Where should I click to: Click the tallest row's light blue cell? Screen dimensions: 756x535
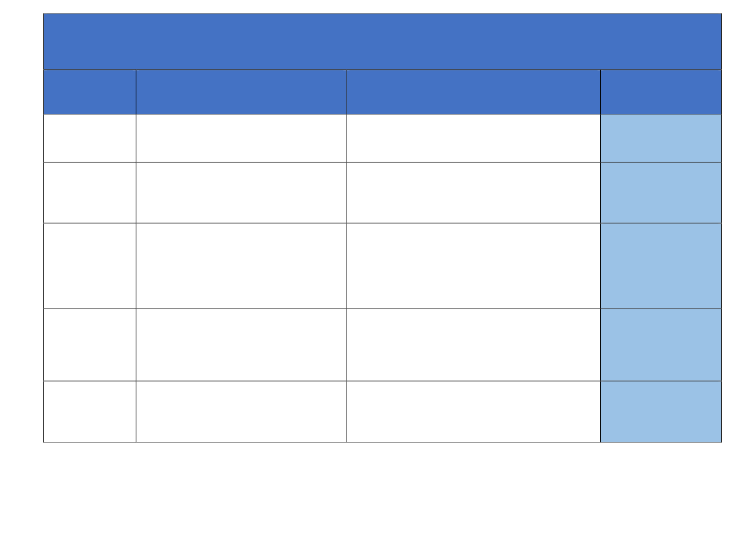click(x=660, y=266)
